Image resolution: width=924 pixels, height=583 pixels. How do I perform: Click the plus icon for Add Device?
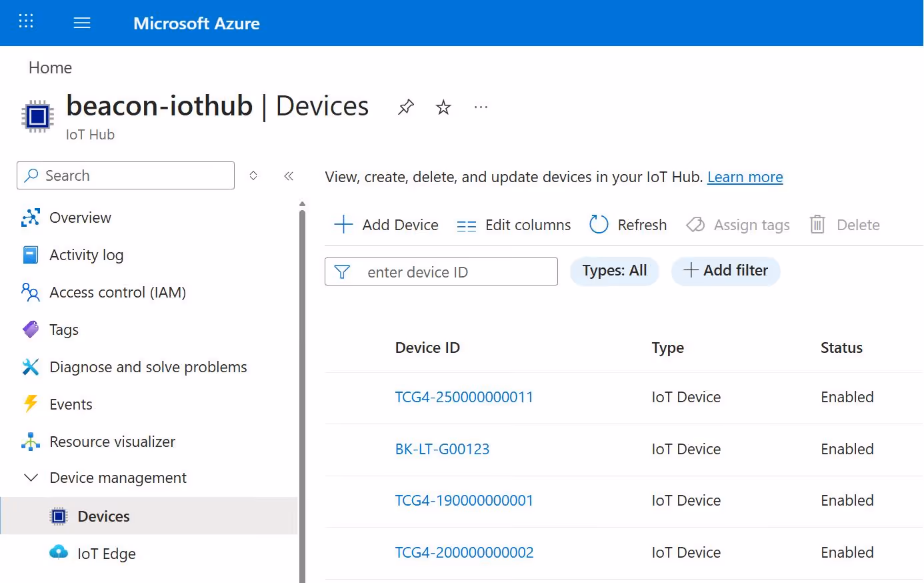pyautogui.click(x=343, y=225)
